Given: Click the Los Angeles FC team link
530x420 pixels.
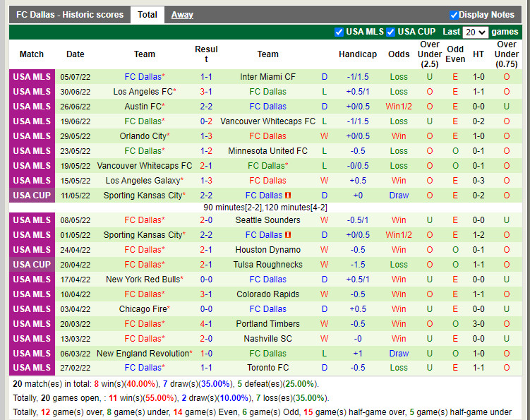Looking at the screenshot, I should pos(143,92).
